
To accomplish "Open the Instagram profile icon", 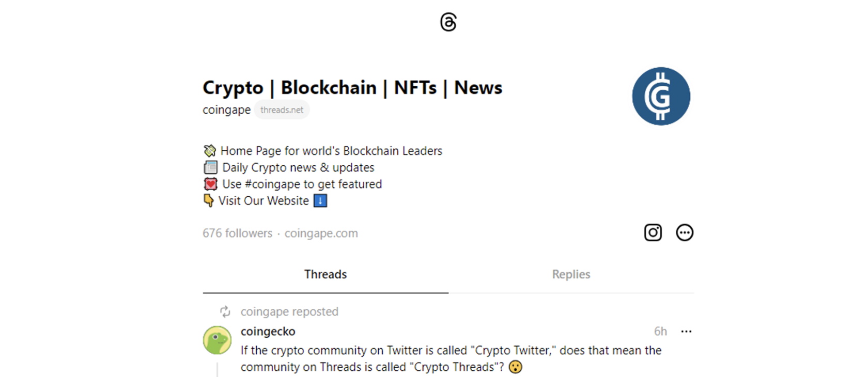I will (x=653, y=232).
